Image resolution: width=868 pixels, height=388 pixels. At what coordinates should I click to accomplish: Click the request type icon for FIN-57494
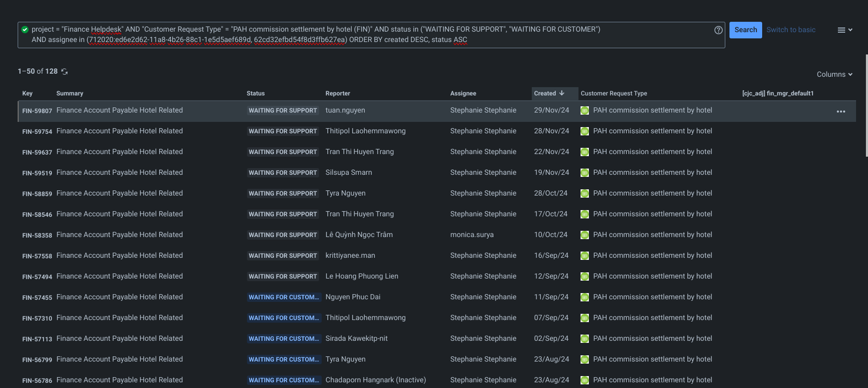tap(585, 276)
